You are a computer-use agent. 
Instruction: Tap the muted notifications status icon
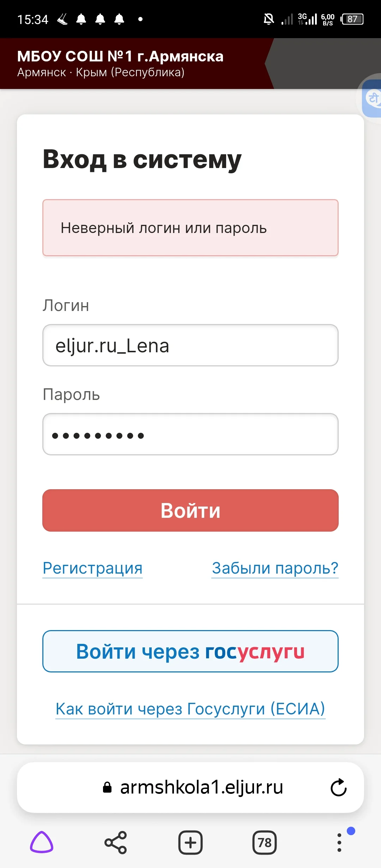269,19
